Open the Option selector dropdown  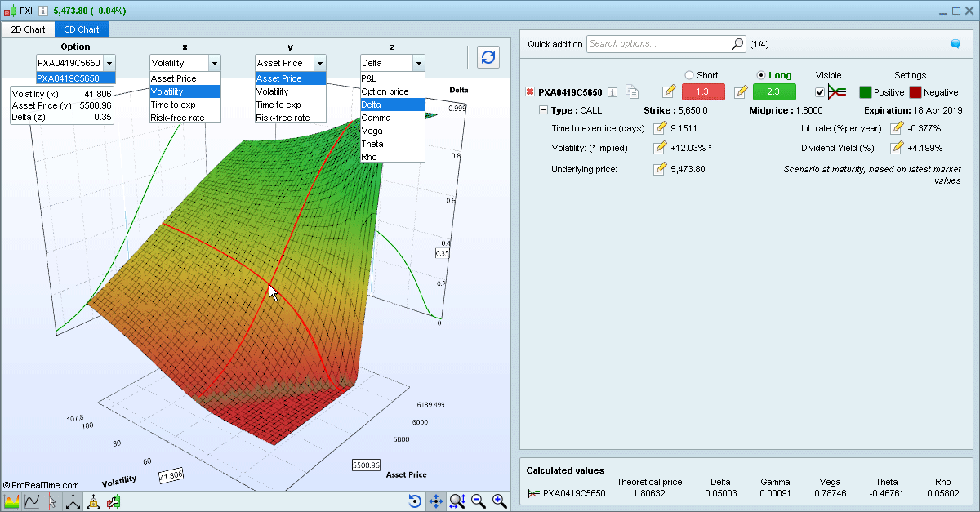(109, 62)
